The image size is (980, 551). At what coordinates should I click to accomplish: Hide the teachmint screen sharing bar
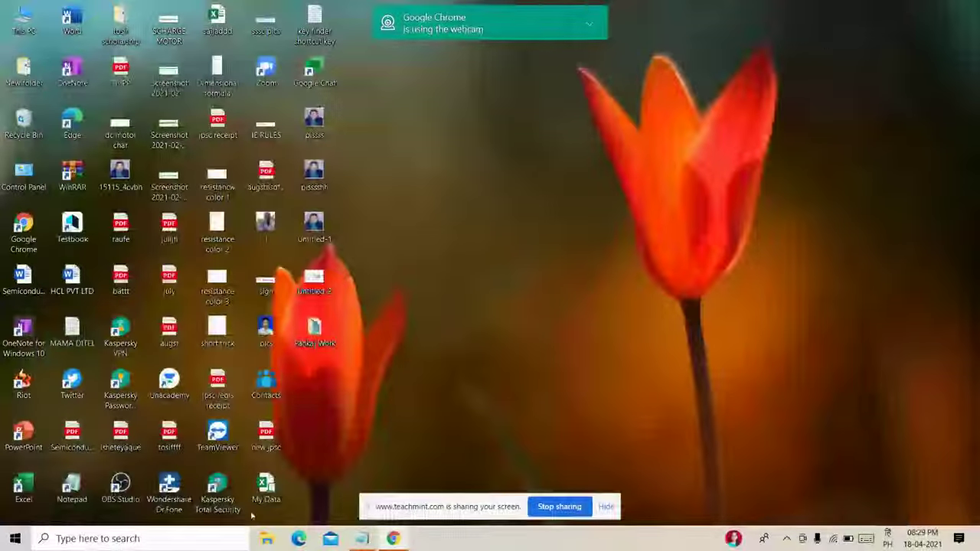click(606, 507)
